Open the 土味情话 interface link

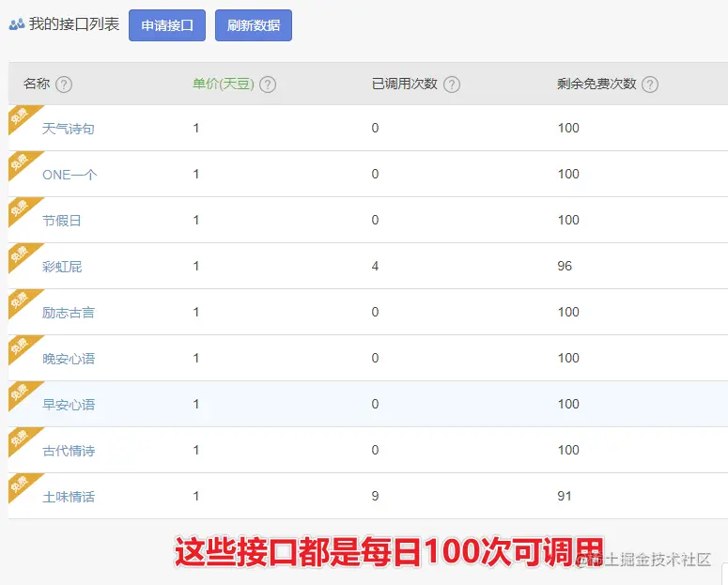pyautogui.click(x=69, y=497)
